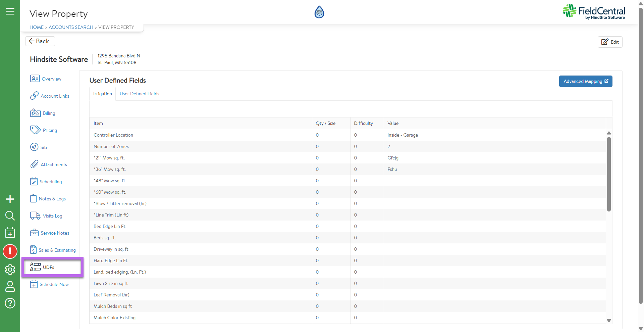
Task: Click the calendar add icon in sidebar
Action: click(x=10, y=233)
